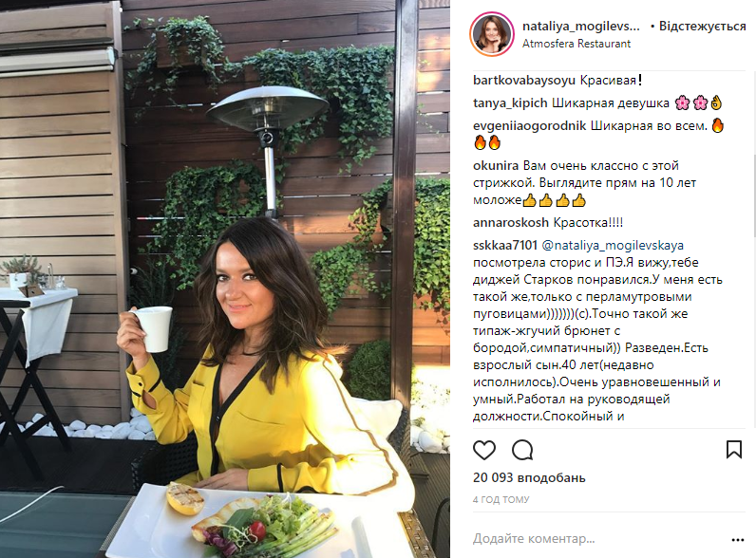The image size is (756, 558).
Task: Open okunira commenter profile
Action: 496,166
